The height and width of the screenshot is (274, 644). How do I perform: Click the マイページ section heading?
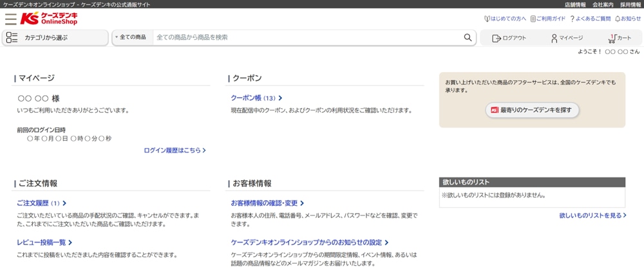[x=37, y=78]
